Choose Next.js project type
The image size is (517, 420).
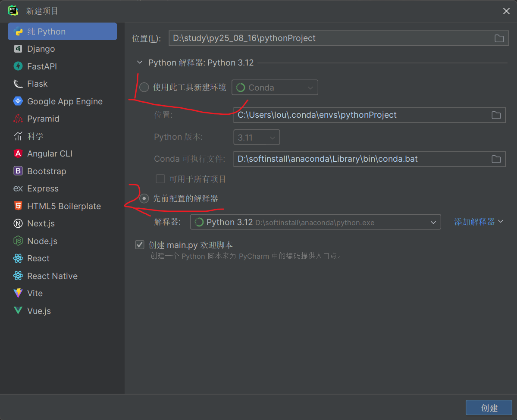point(63,223)
